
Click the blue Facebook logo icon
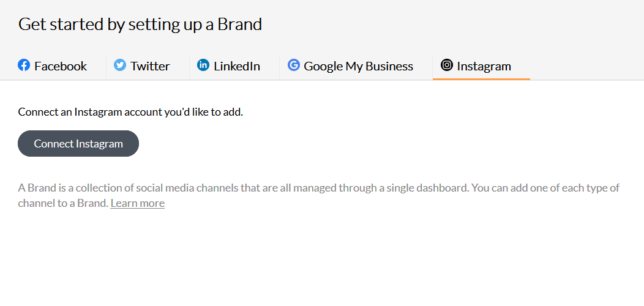tap(24, 65)
